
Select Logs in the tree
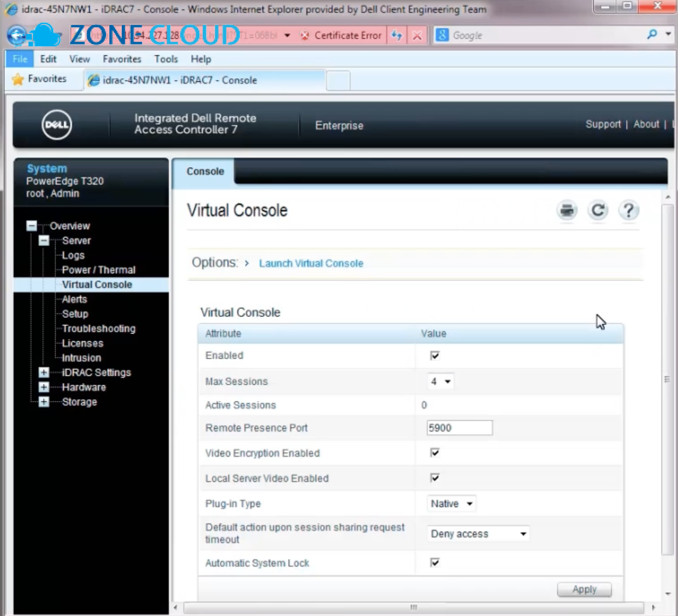coord(73,255)
